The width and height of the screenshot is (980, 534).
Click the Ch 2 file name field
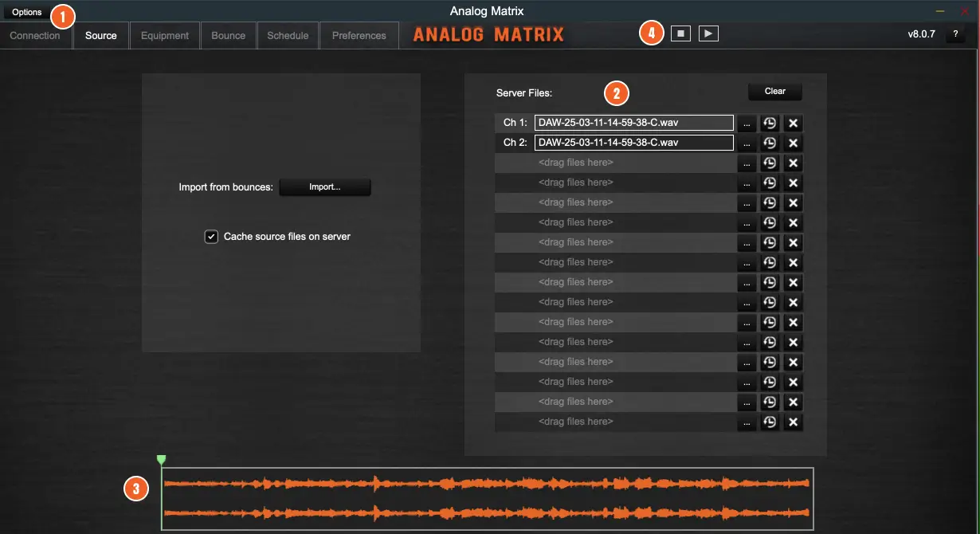coord(634,143)
